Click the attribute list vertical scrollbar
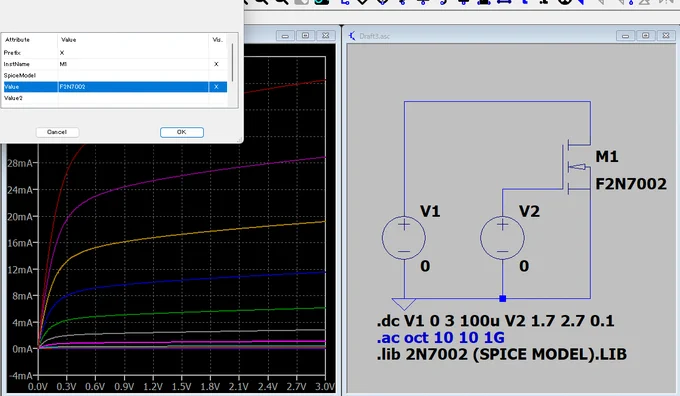680x396 pixels. [233, 63]
